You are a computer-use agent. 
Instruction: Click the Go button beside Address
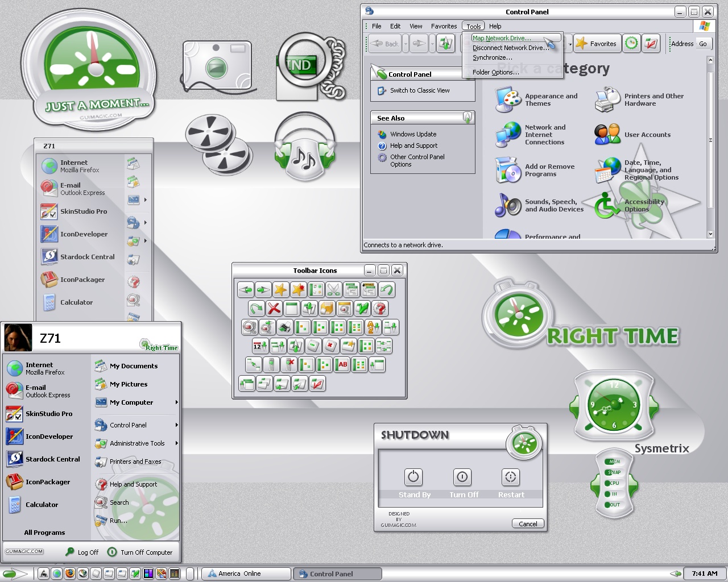(703, 44)
